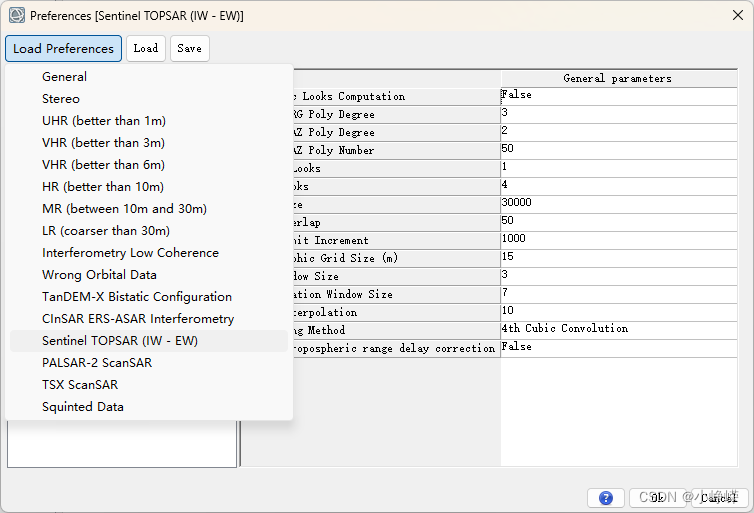Click the Save button
The image size is (754, 513).
point(189,49)
